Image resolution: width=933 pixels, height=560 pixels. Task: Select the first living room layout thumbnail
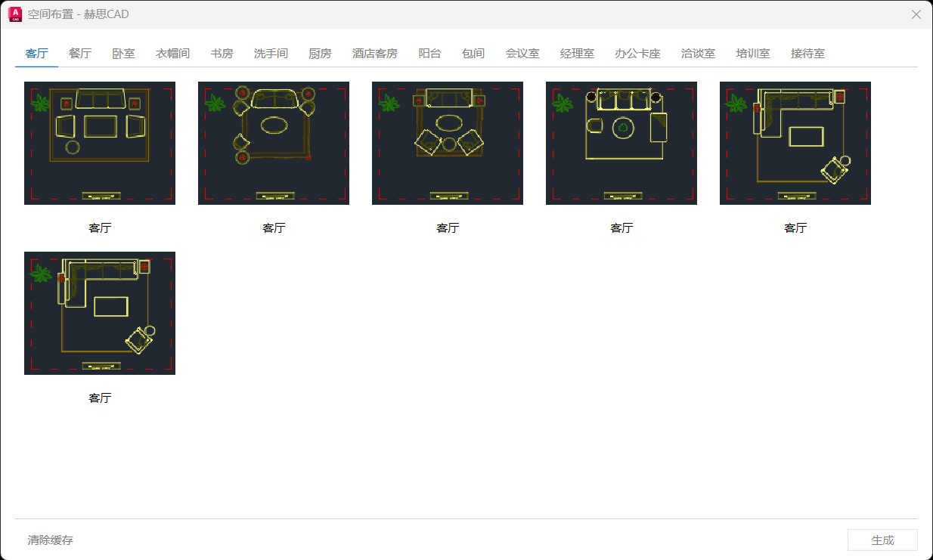click(x=100, y=143)
